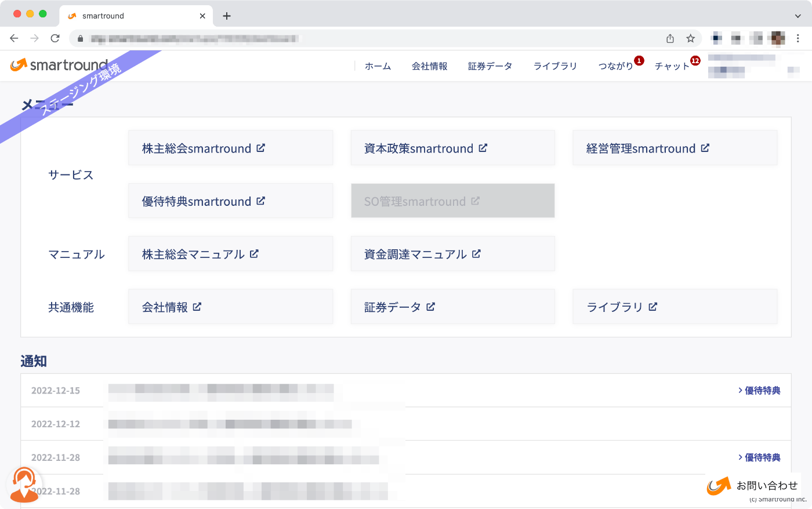
Task: Click external-link icon on 優待特典smartround
Action: pos(261,201)
